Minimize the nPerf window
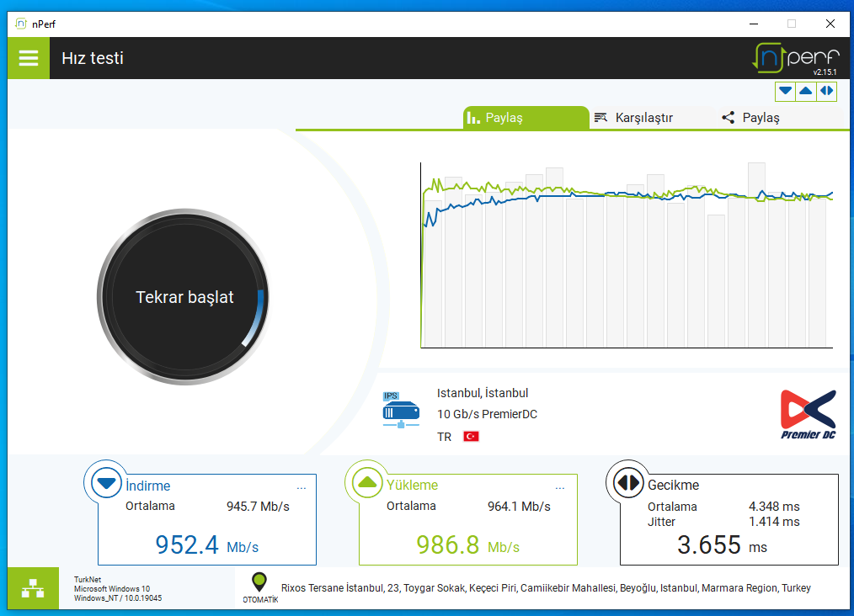This screenshot has height=616, width=854. coord(754,24)
